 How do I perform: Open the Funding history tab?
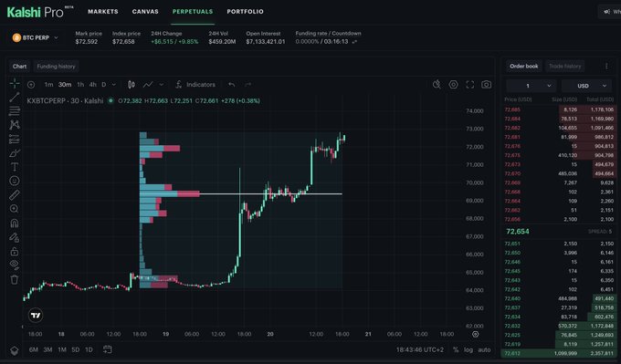pyautogui.click(x=56, y=66)
